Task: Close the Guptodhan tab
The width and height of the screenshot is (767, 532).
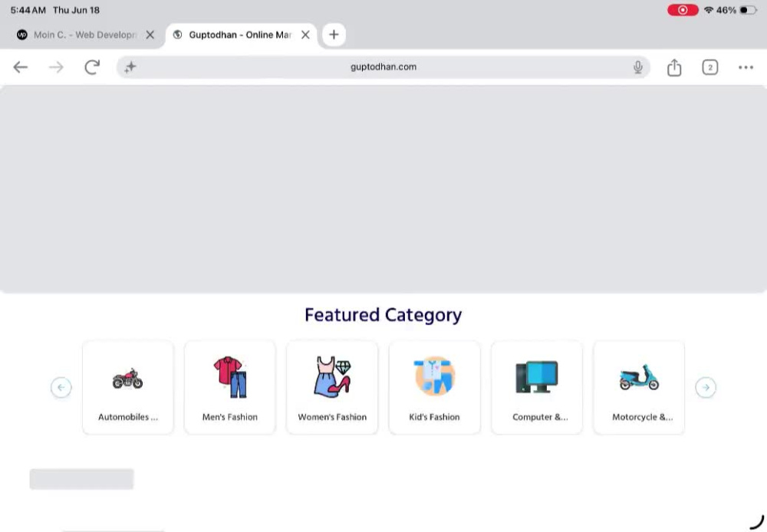Action: click(305, 34)
